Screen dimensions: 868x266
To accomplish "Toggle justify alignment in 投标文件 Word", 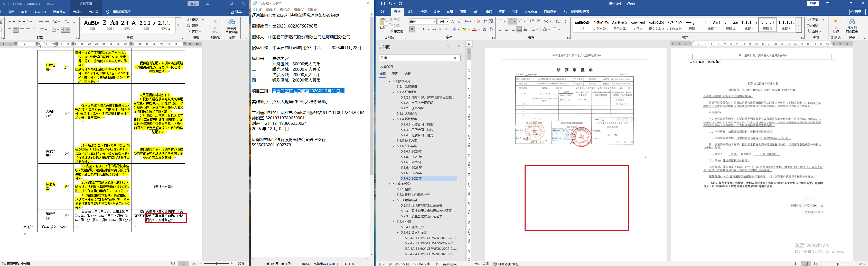I will (x=519, y=29).
